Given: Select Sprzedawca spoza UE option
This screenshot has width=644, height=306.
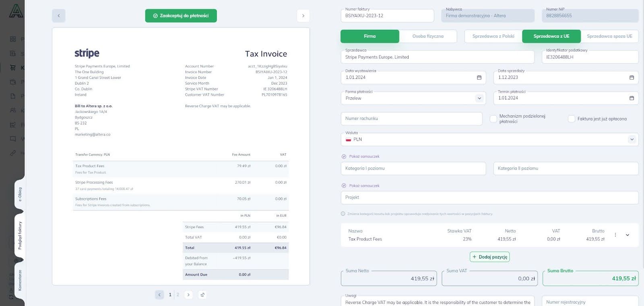Looking at the screenshot, I should click(609, 36).
